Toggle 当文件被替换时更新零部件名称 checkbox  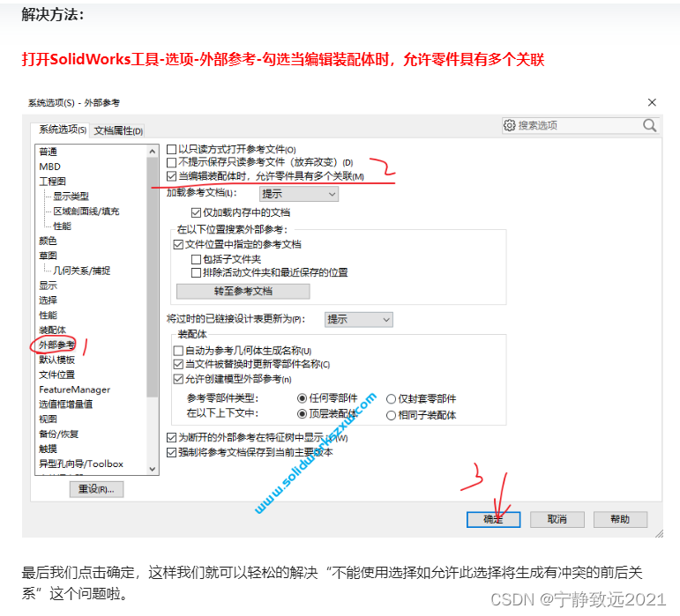pyautogui.click(x=178, y=364)
